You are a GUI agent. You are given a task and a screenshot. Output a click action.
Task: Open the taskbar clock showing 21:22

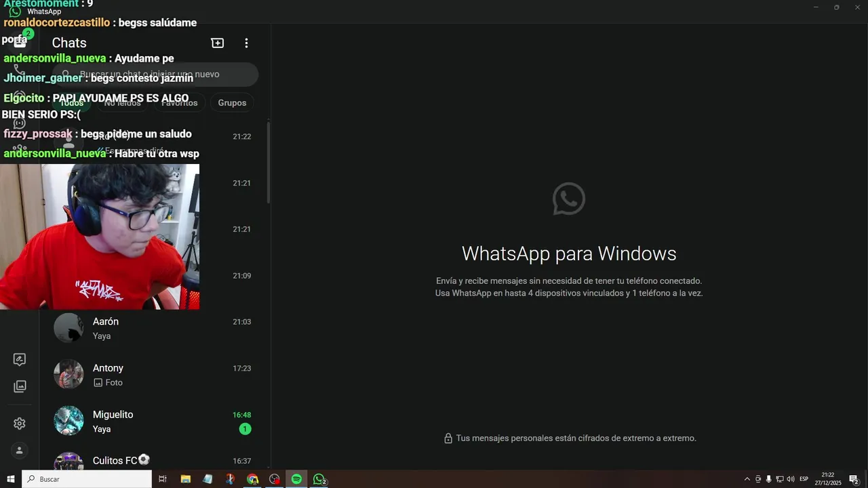coord(828,479)
